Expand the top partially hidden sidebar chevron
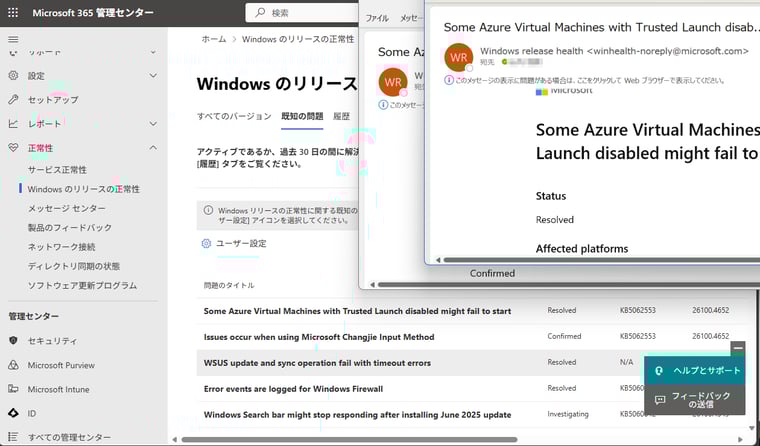This screenshot has height=446, width=760. coord(153,52)
